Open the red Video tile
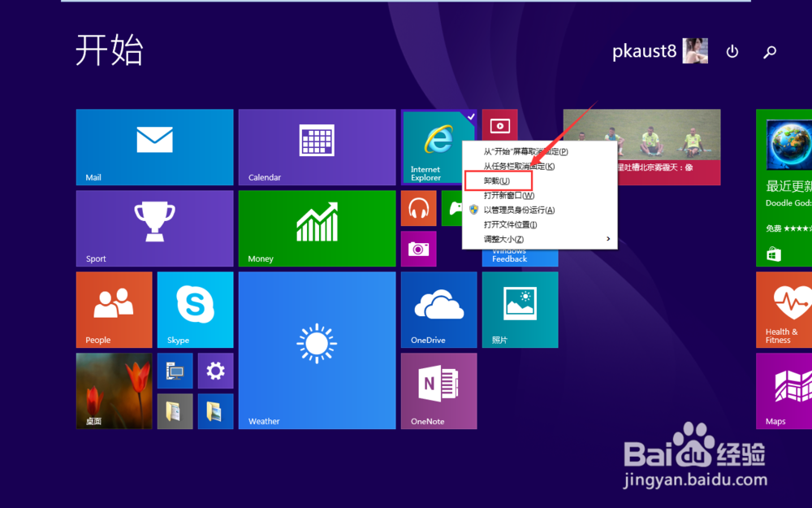 [499, 125]
